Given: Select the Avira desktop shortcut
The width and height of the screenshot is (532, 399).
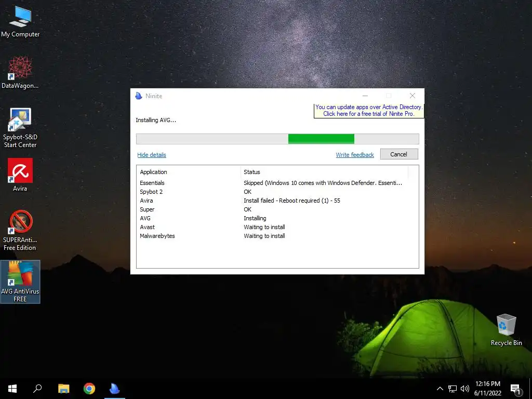Looking at the screenshot, I should (20, 175).
